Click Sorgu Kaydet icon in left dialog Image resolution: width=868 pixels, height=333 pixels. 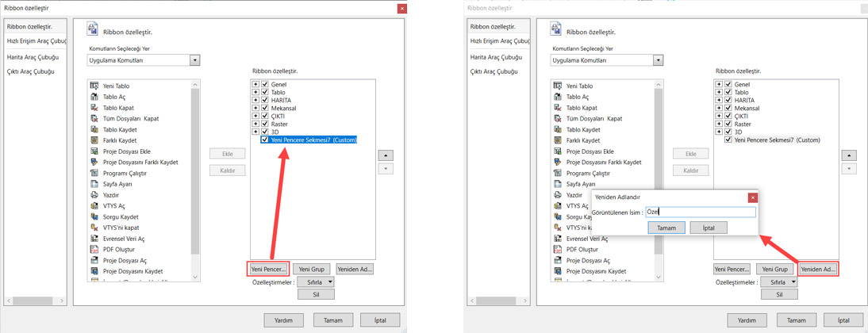[x=94, y=216]
